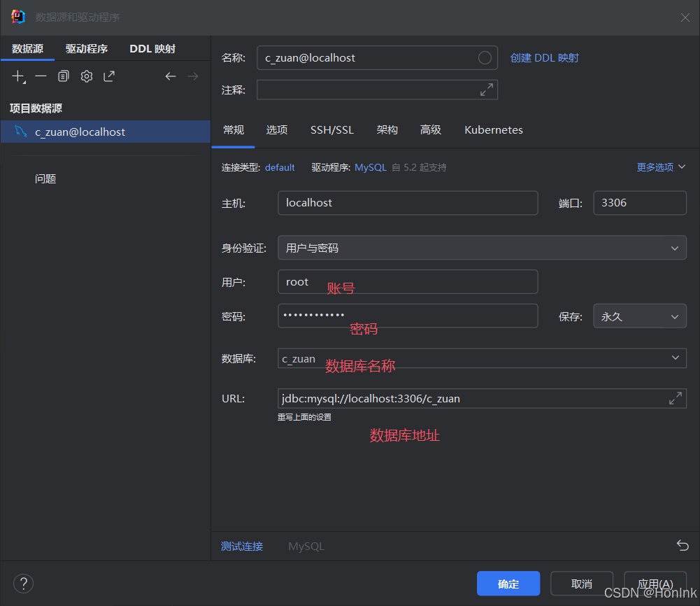Open the 架构 tab
Image resolution: width=700 pixels, height=606 pixels.
387,130
